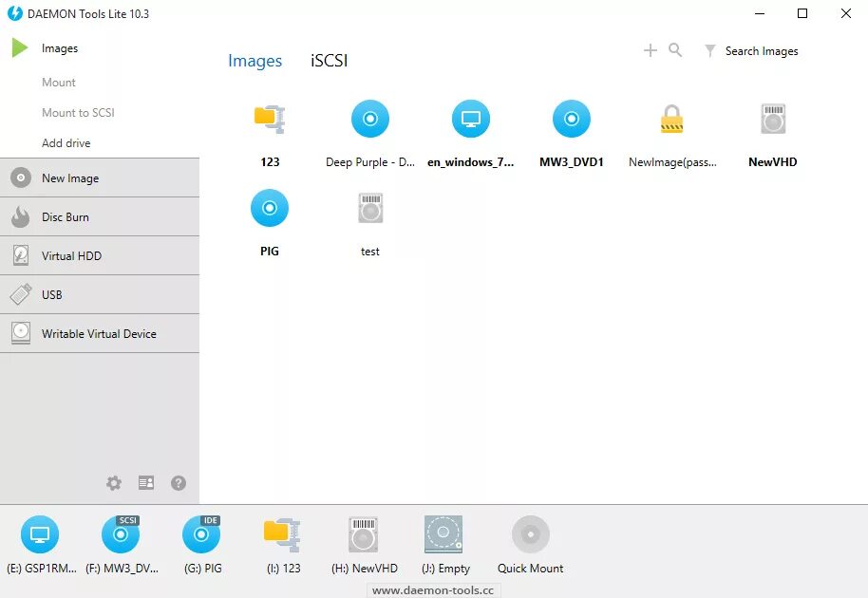The height and width of the screenshot is (598, 868).
Task: Select the Images tab
Action: (x=254, y=59)
